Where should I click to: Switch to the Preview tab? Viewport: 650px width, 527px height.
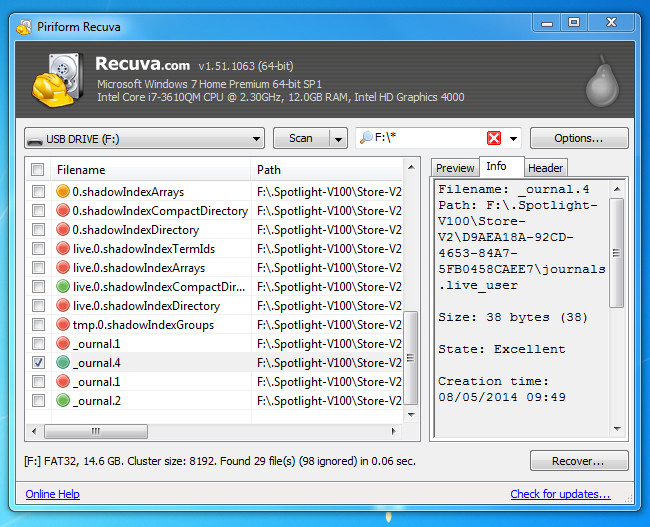455,168
